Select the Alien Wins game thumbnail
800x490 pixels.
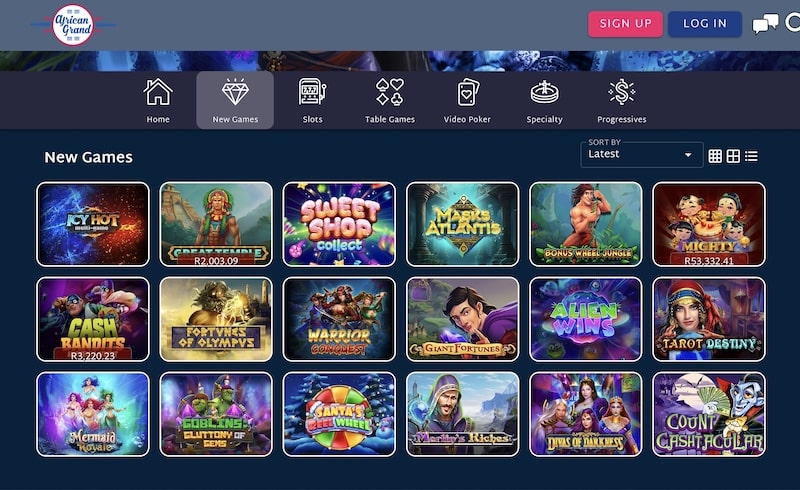pyautogui.click(x=586, y=319)
